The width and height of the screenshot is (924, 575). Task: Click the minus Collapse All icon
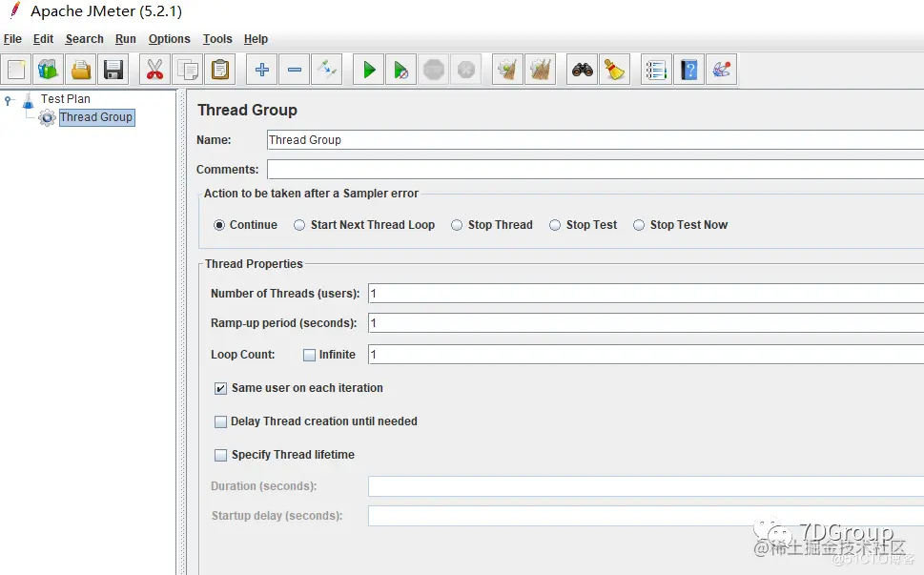tap(294, 70)
